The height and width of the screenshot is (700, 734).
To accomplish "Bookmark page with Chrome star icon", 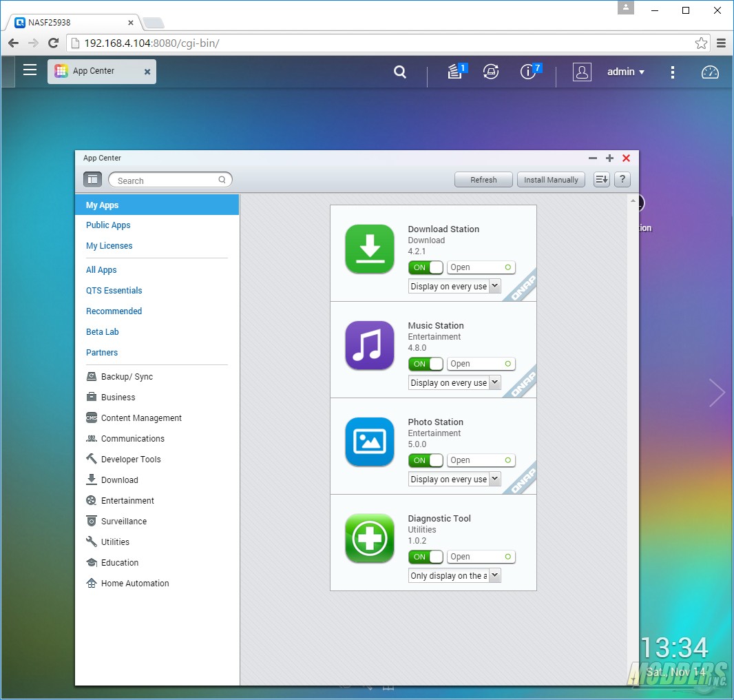I will click(x=701, y=43).
